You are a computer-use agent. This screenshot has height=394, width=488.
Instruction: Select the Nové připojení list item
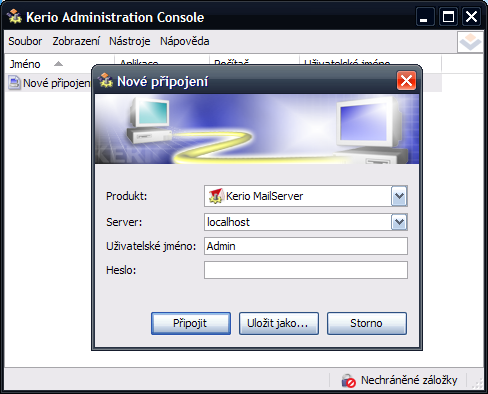pos(49,83)
